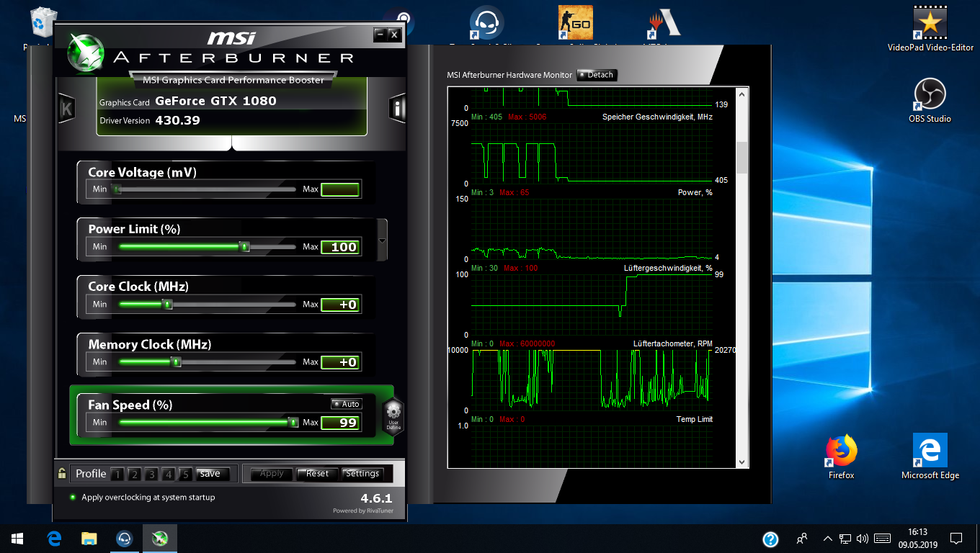Screen dimensions: 980x553
Task: Click the driver version 430.39 text
Action: [x=177, y=120]
